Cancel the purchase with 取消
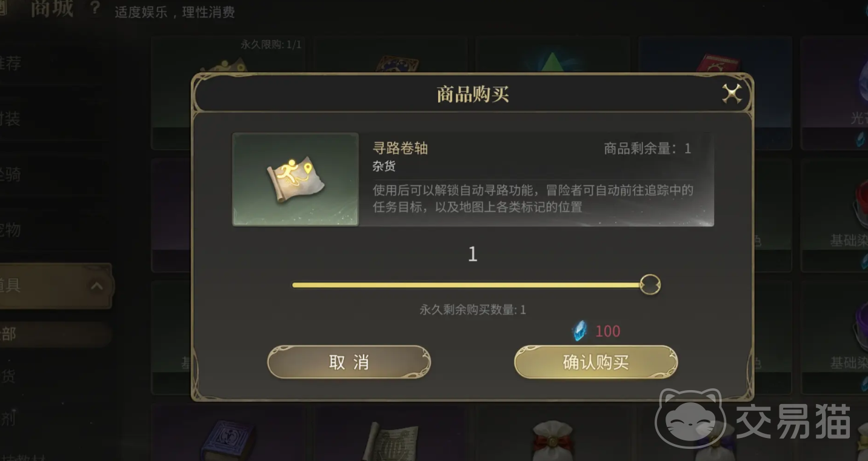Screen dimensions: 868x461 pyautogui.click(x=349, y=362)
